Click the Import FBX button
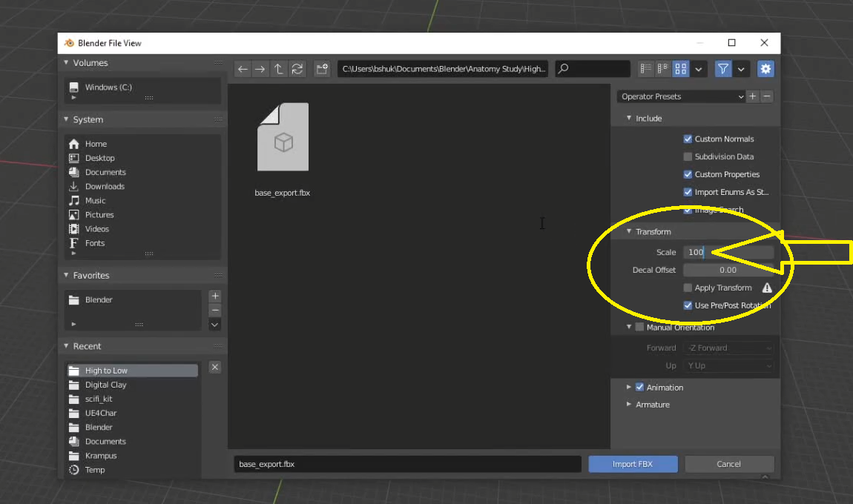 tap(633, 464)
